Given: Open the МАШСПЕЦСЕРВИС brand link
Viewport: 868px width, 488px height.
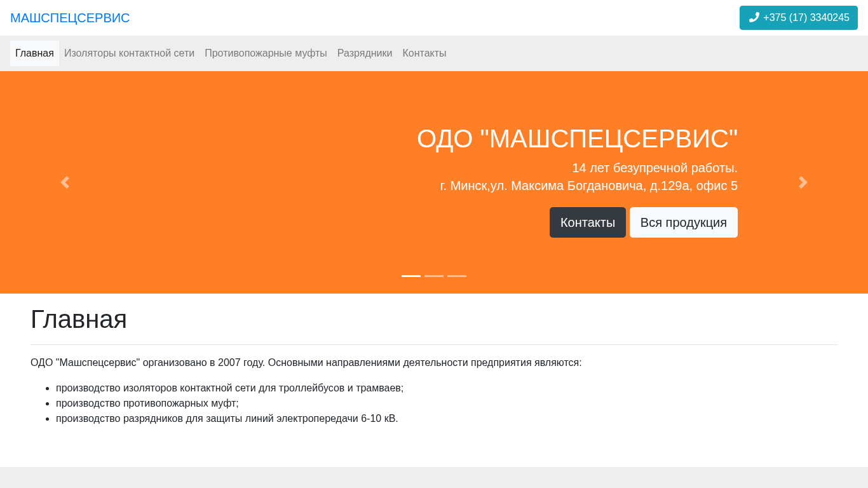Looking at the screenshot, I should [x=70, y=18].
